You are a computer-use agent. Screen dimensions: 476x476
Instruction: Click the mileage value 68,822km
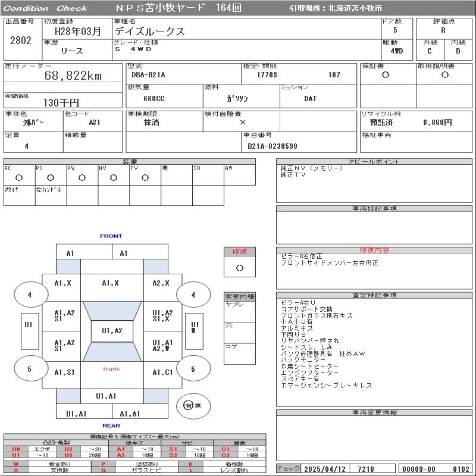point(73,76)
